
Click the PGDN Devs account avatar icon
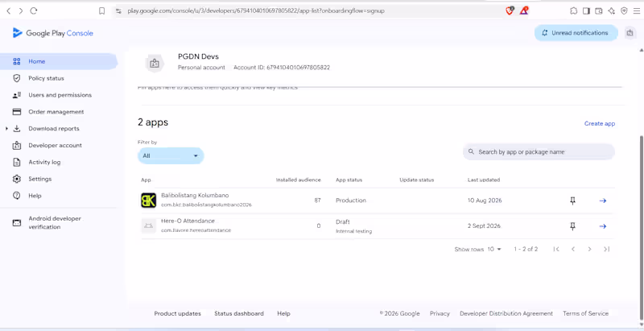tap(155, 63)
